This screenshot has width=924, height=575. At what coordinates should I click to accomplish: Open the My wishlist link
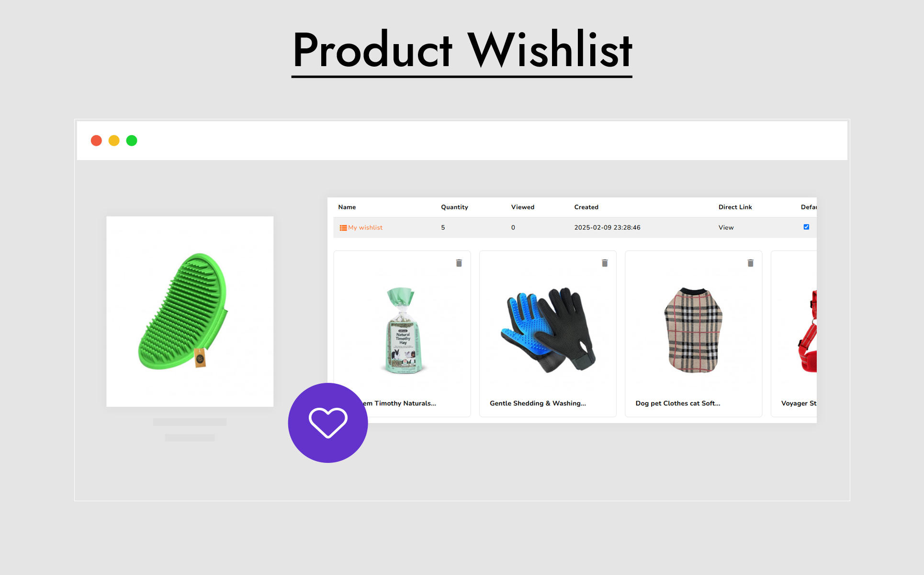365,228
